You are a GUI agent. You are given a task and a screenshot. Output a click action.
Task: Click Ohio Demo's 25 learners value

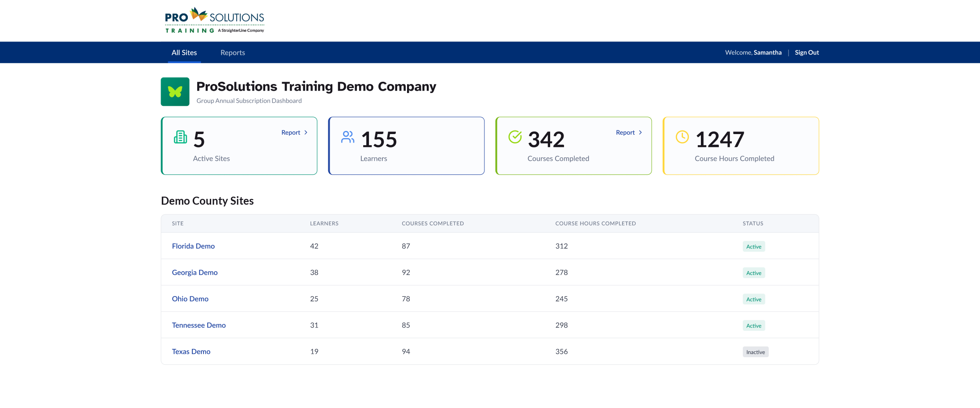pos(314,299)
